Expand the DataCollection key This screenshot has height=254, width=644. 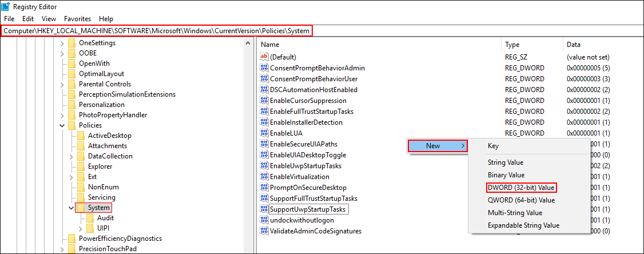(71, 156)
